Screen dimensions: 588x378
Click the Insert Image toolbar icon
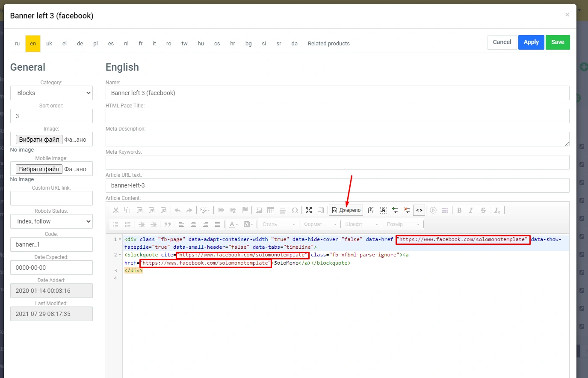click(x=259, y=210)
